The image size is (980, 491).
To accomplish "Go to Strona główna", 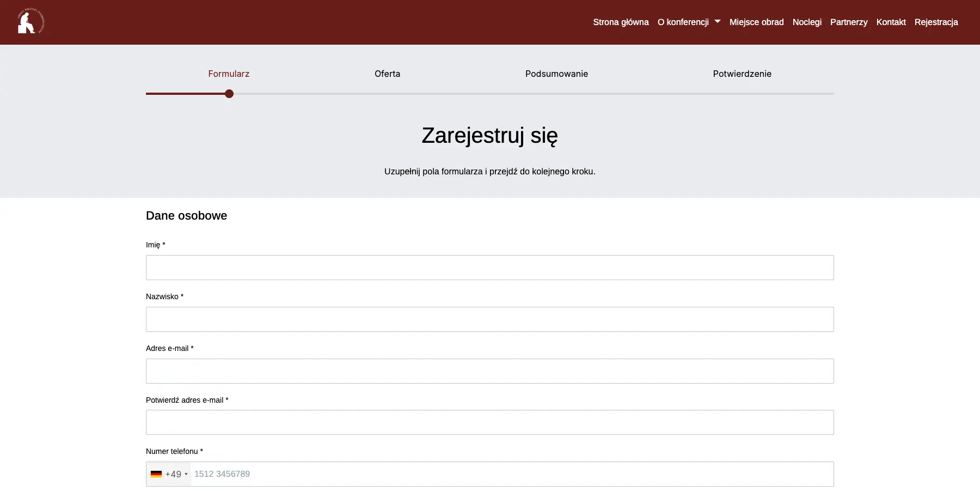I will coord(621,22).
